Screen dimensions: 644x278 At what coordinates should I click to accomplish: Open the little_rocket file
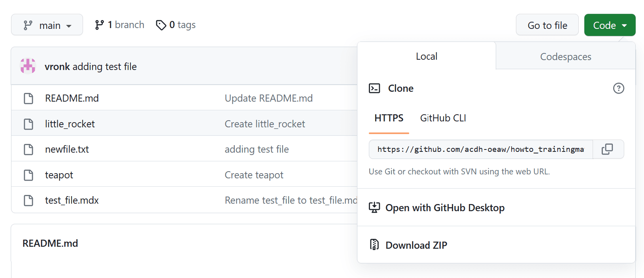70,124
